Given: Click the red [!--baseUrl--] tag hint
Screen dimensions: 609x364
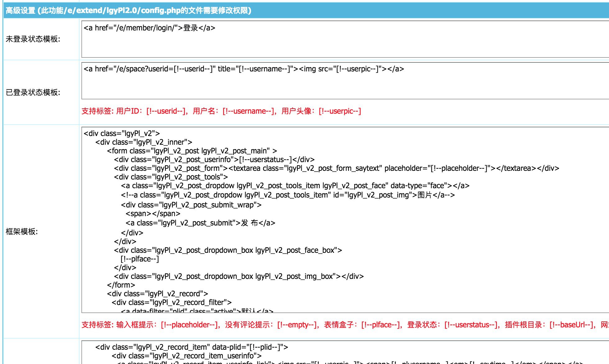Looking at the screenshot, I should coord(571,325).
